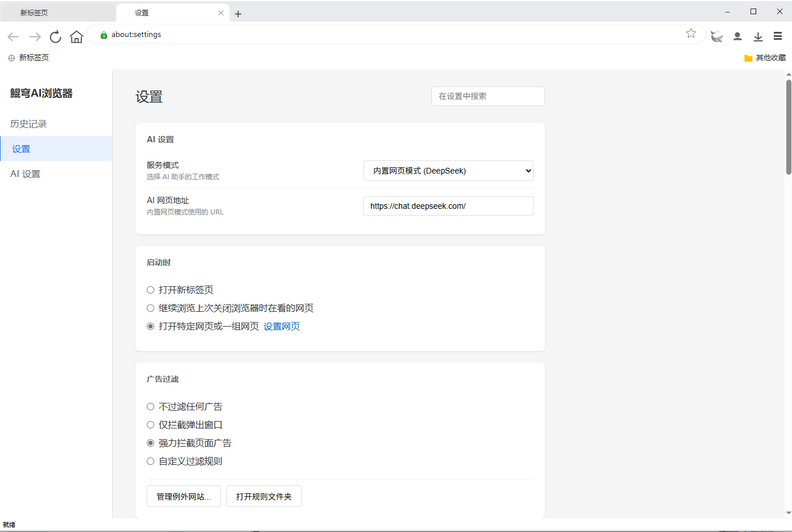792x532 pixels.
Task: Open the downloads icon
Action: (758, 36)
